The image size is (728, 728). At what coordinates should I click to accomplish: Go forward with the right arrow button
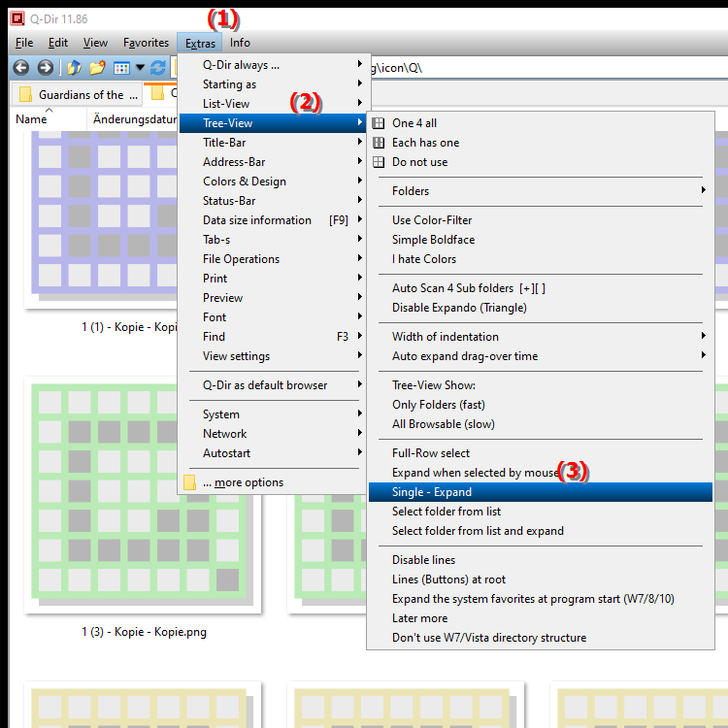pyautogui.click(x=45, y=68)
